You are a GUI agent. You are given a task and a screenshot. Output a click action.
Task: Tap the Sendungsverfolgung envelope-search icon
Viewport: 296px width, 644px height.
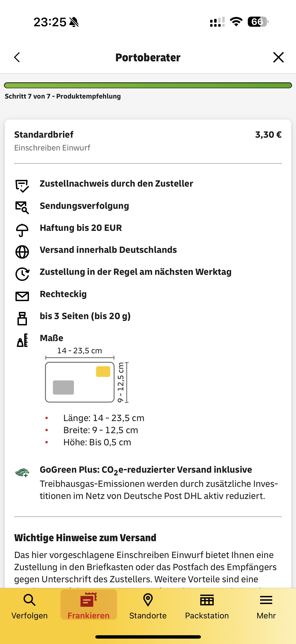pos(22,207)
